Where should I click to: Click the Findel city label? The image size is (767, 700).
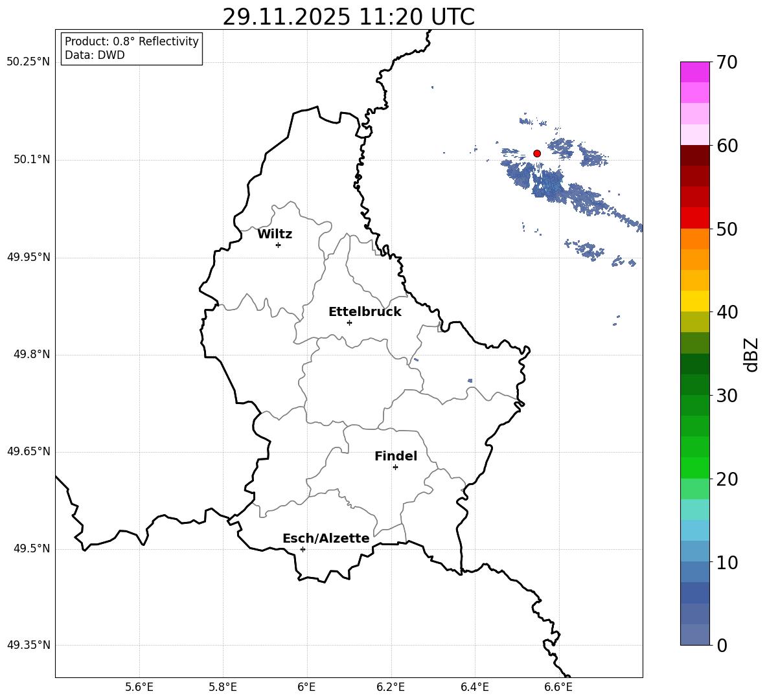[x=396, y=456]
